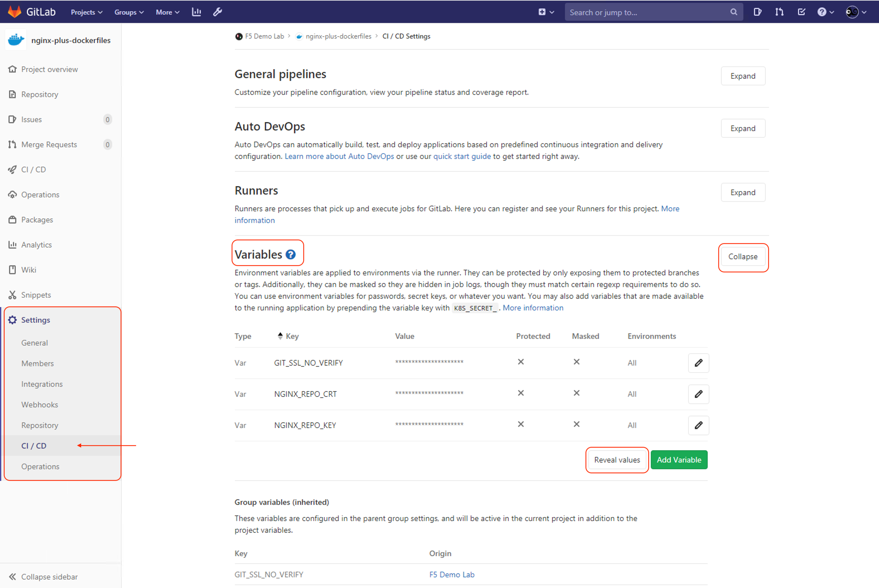Click the nginx-plus-dockerfiles Docker project avatar
The width and height of the screenshot is (879, 588).
pos(16,40)
